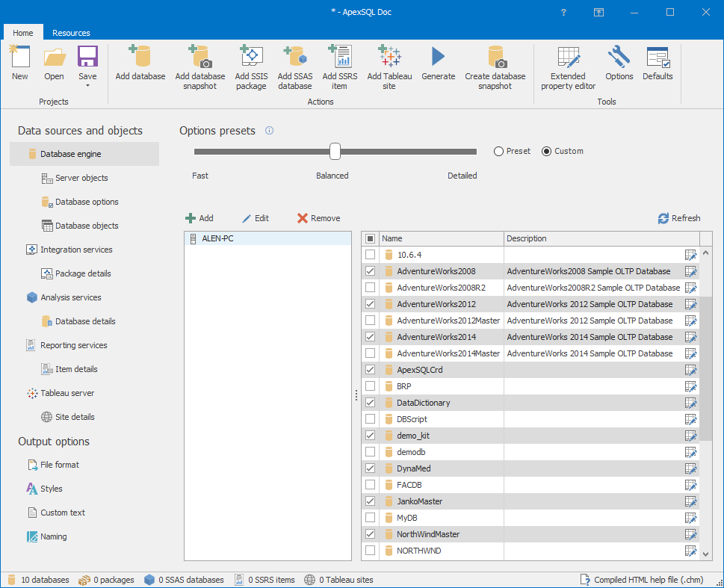The image size is (724, 588).
Task: Click Add server button
Action: (x=199, y=218)
